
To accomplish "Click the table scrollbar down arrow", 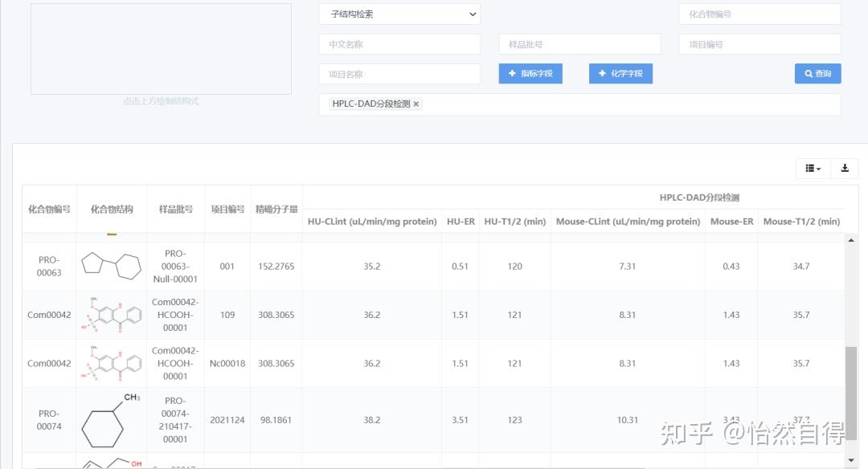I will coord(851,460).
